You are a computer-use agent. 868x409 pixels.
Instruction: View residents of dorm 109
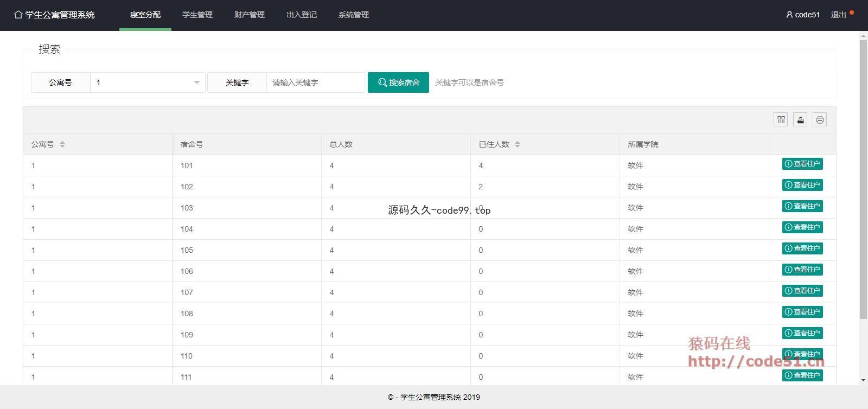tap(802, 333)
